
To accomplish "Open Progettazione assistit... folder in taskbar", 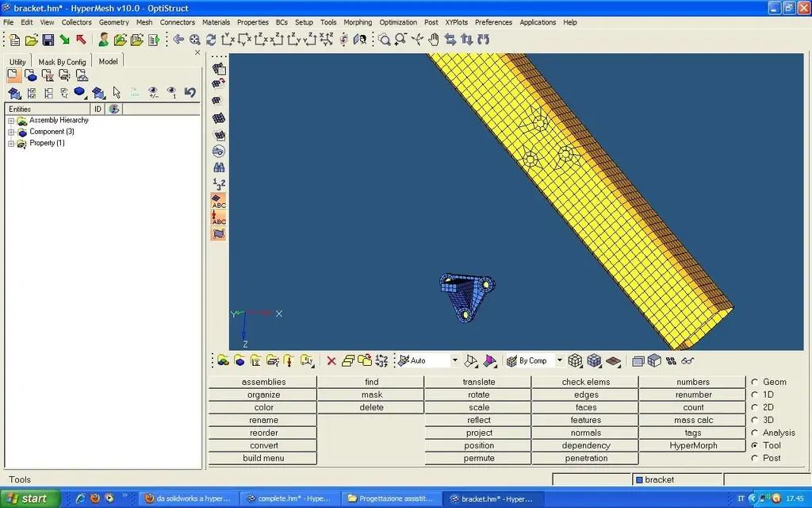I will click(x=392, y=498).
